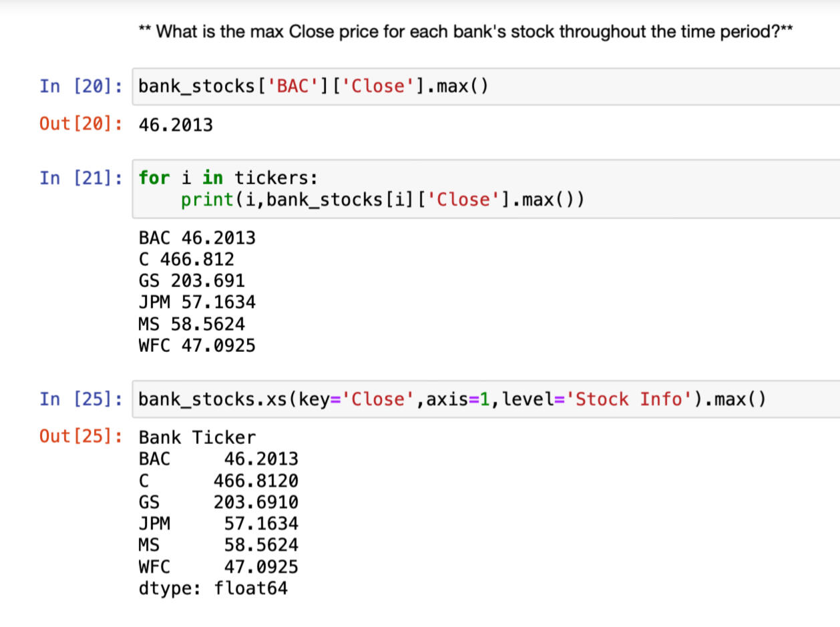This screenshot has width=840, height=627.
Task: Click the 'GS 203.691' printed output line
Action: pos(192,281)
